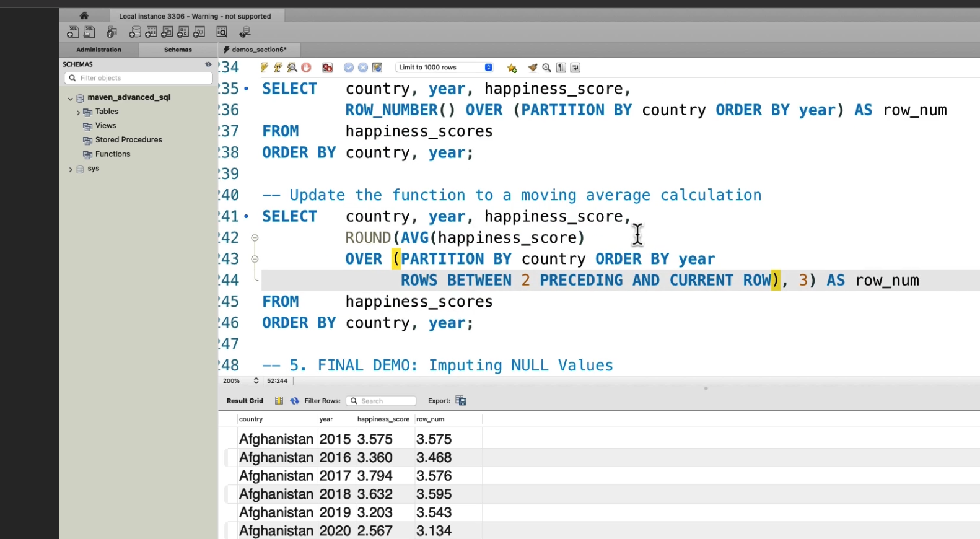
Task: Sort by the country column header
Action: click(278, 419)
